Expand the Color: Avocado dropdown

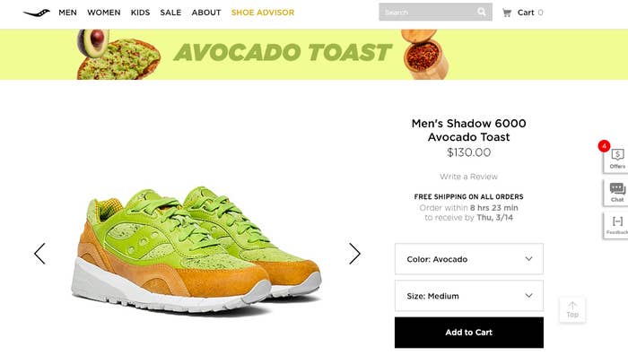click(x=469, y=259)
